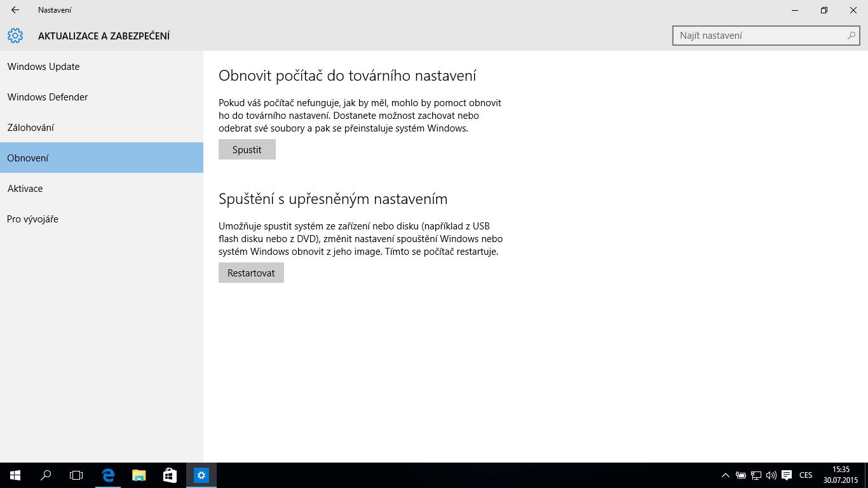This screenshot has width=868, height=488.
Task: Open taskbar search magnifier
Action: pyautogui.click(x=46, y=475)
